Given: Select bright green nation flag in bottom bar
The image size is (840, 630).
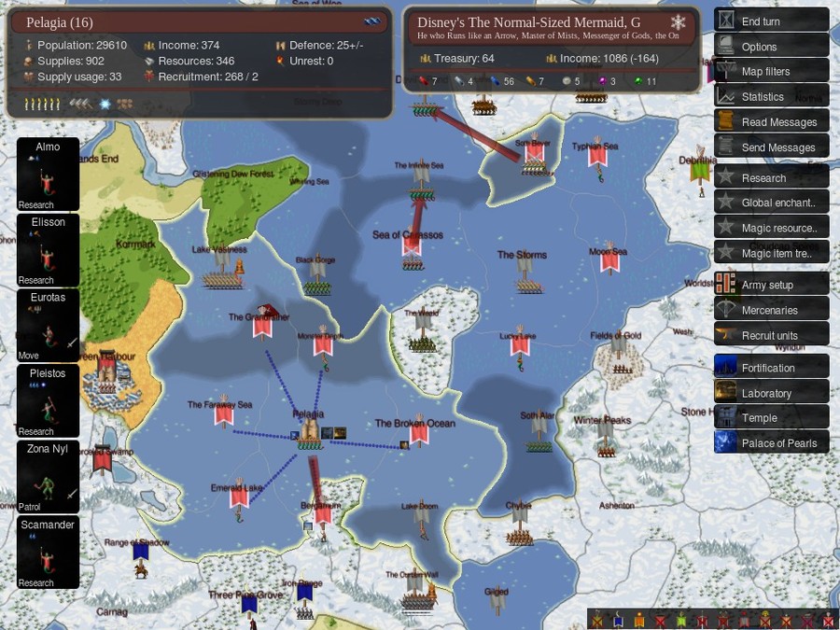Looking at the screenshot, I should [x=681, y=620].
